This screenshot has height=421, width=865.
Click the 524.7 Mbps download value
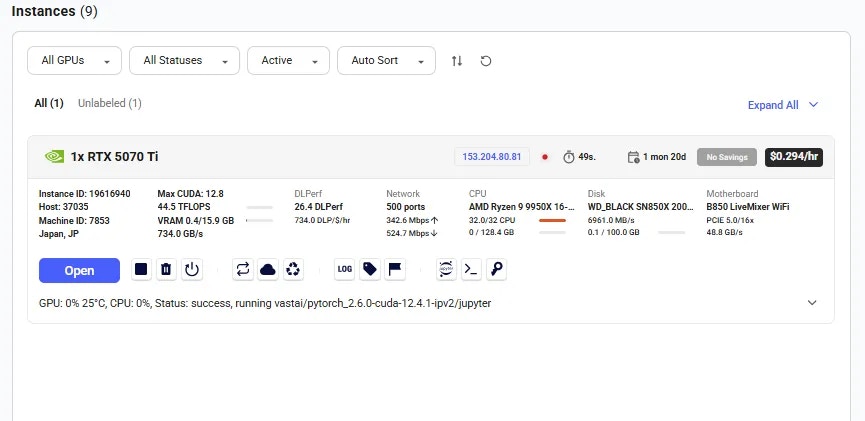click(412, 233)
